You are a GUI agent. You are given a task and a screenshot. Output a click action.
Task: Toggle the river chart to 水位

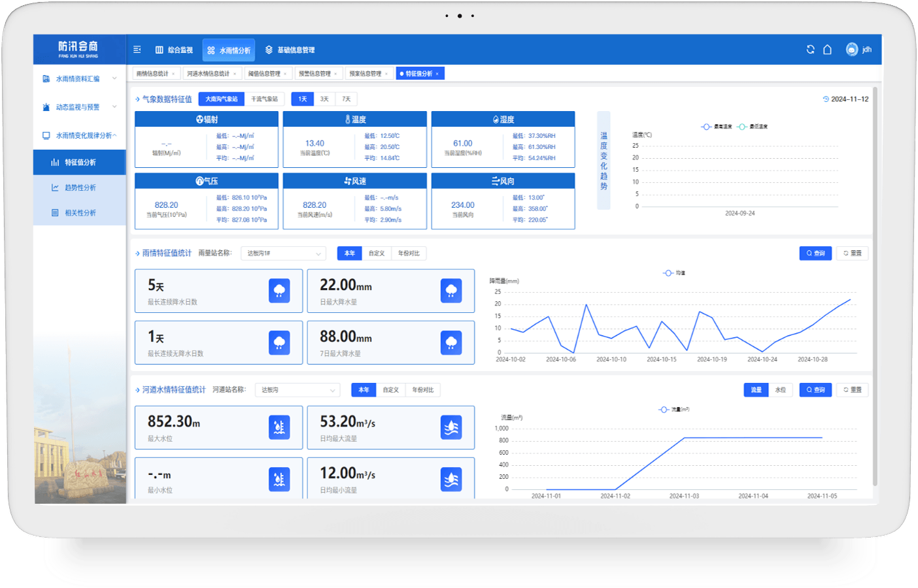[x=781, y=390]
